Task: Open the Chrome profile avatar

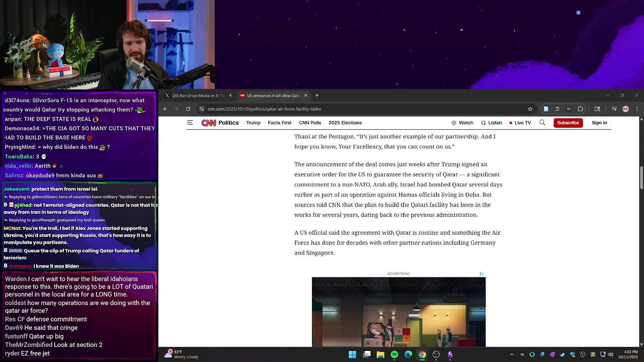Action: pos(625,109)
